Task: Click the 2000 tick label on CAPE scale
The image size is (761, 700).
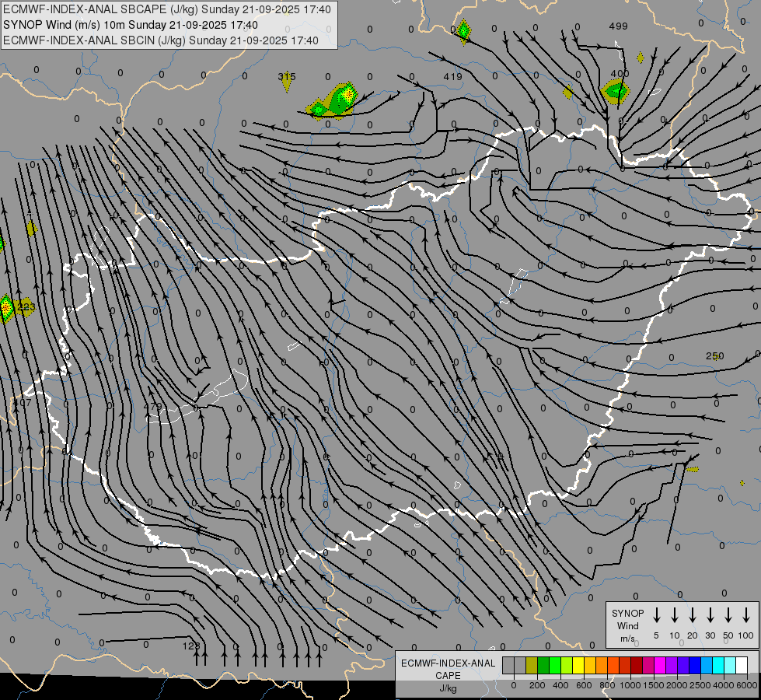Action: click(677, 685)
